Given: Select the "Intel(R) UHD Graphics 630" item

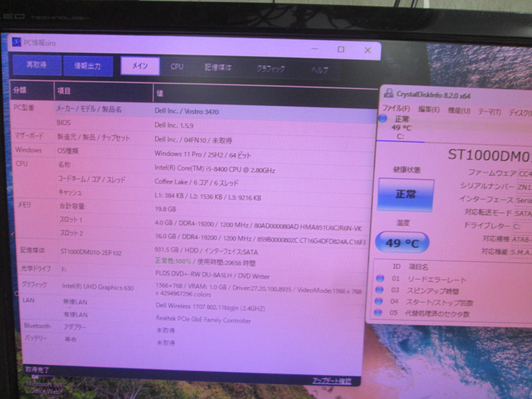Looking at the screenshot, I should (x=98, y=287).
